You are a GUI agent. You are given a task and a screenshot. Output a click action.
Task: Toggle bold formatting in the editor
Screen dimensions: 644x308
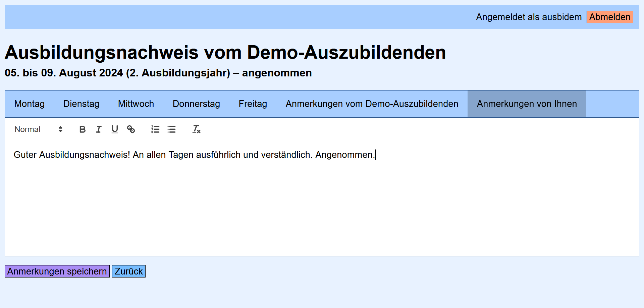[x=83, y=129]
